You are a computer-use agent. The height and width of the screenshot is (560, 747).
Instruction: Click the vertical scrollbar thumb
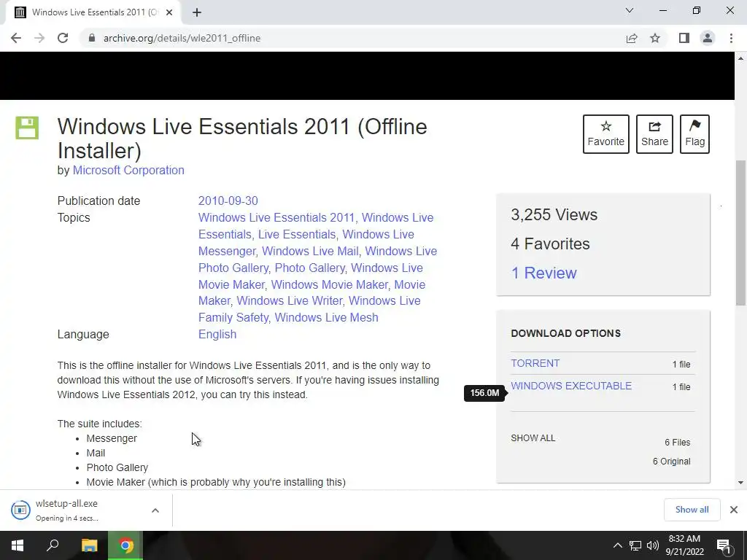tap(741, 233)
